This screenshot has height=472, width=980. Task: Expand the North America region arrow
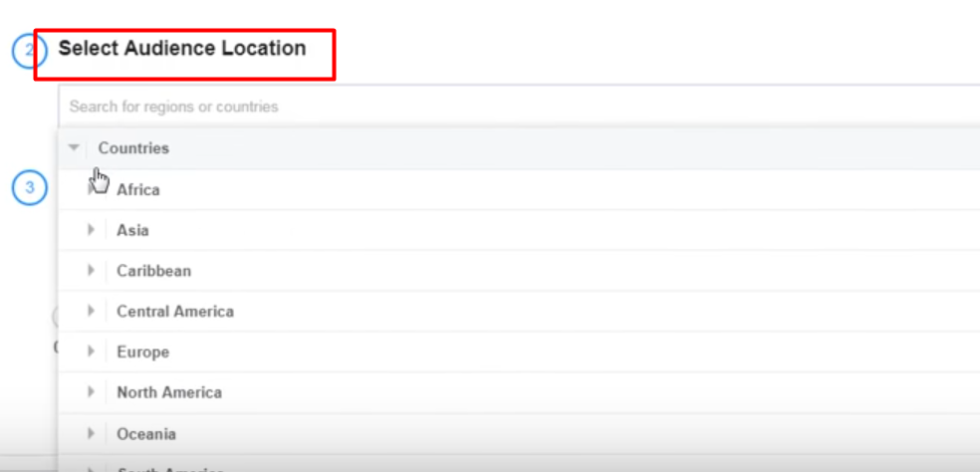(92, 393)
